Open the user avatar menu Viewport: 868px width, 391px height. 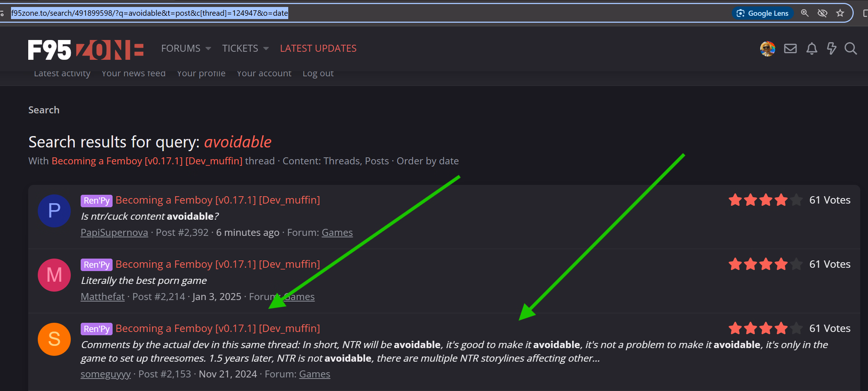point(768,48)
